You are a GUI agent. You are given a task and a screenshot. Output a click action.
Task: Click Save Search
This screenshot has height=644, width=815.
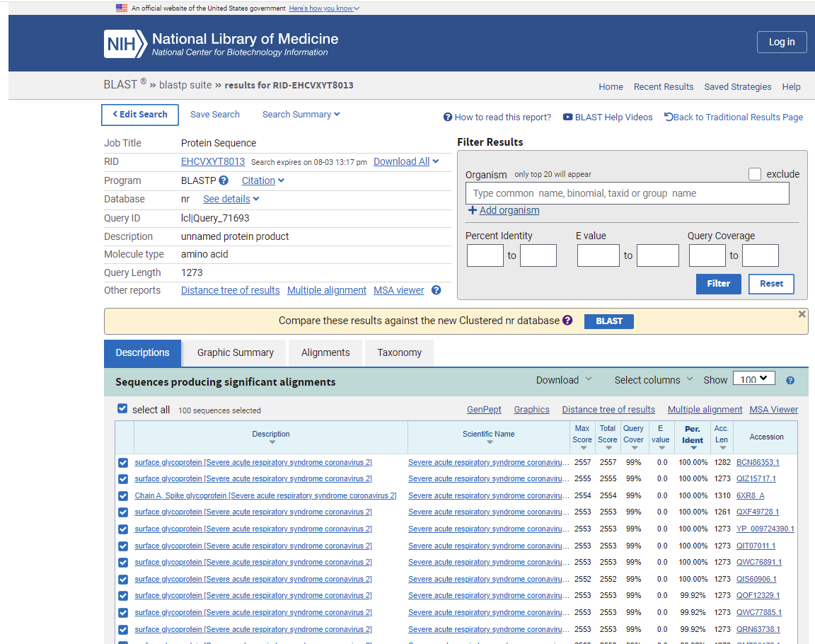click(x=214, y=115)
